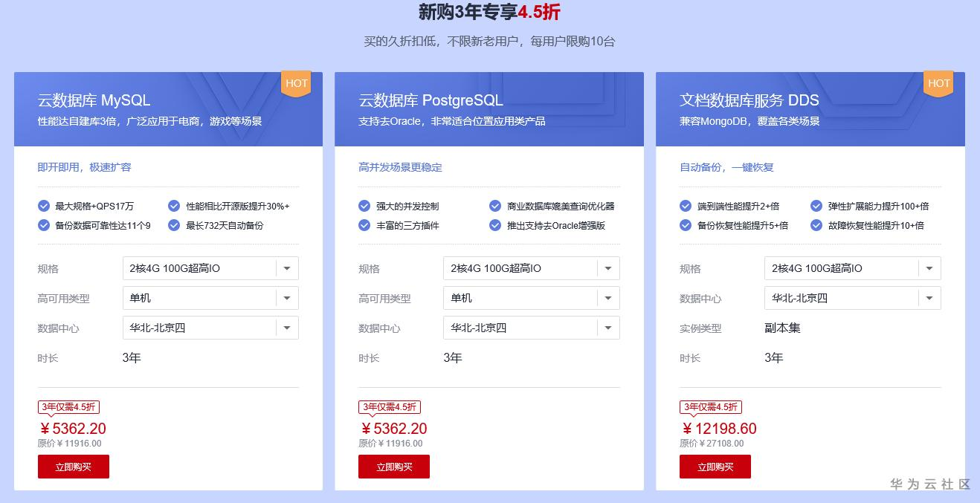The height and width of the screenshot is (503, 980).
Task: Click the checkmark icon beside 强大的并发控制
Action: (x=364, y=206)
